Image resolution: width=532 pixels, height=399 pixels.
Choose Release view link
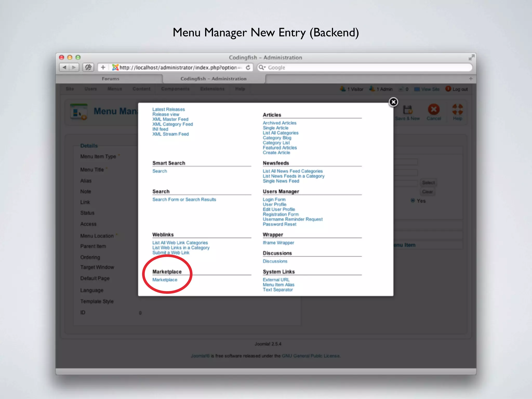click(166, 114)
